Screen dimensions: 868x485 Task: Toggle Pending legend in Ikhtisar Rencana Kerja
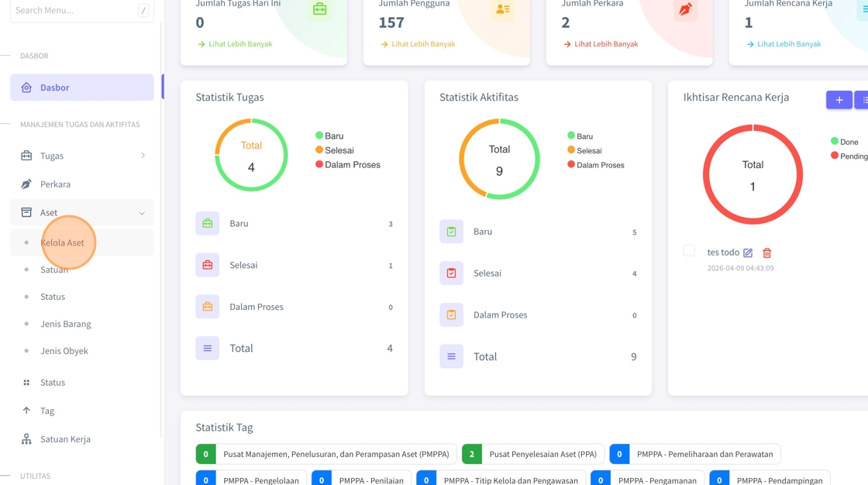click(x=849, y=157)
